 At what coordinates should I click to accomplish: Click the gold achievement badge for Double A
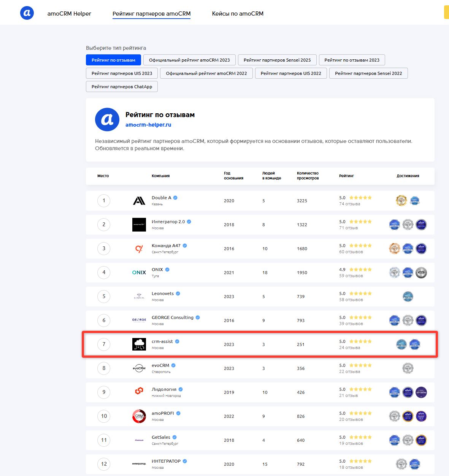coord(401,200)
